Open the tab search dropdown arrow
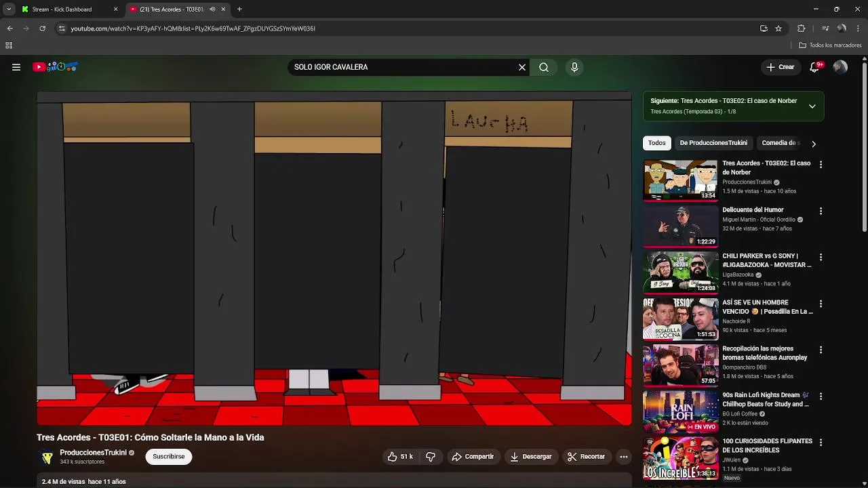Image resolution: width=868 pixels, height=488 pixels. [x=9, y=9]
